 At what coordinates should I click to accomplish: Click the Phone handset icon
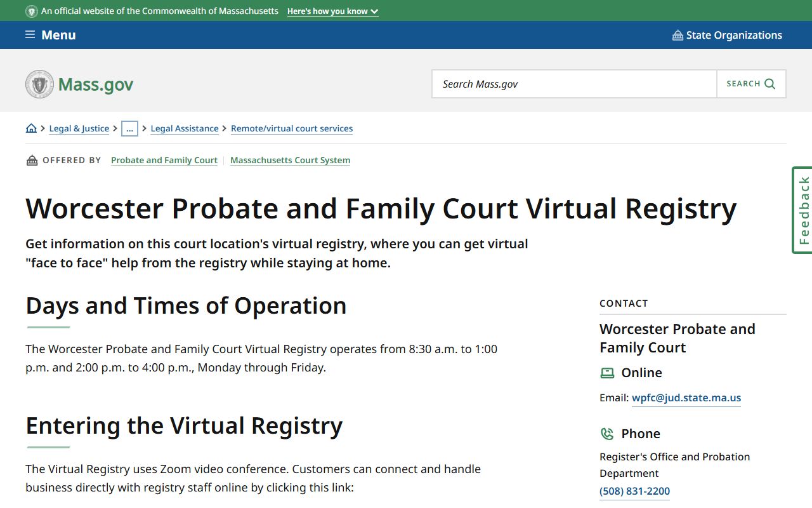607,434
